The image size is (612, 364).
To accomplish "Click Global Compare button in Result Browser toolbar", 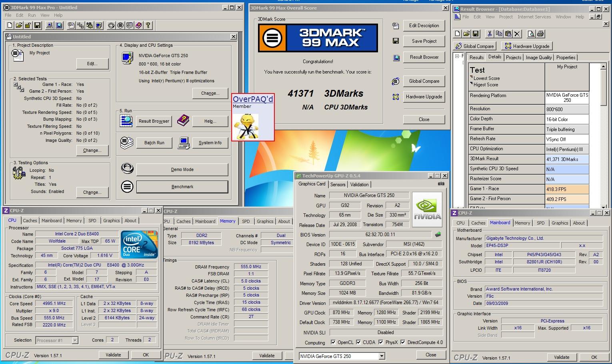I will click(x=474, y=46).
